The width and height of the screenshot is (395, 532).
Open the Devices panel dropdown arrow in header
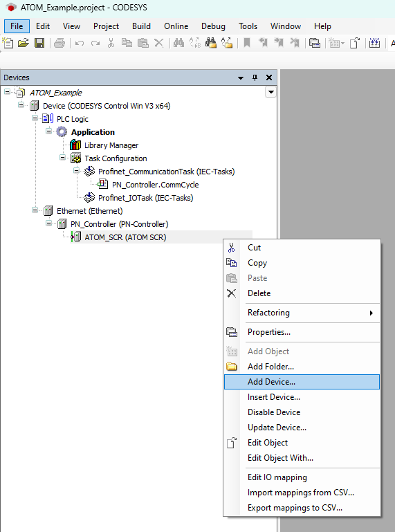241,78
